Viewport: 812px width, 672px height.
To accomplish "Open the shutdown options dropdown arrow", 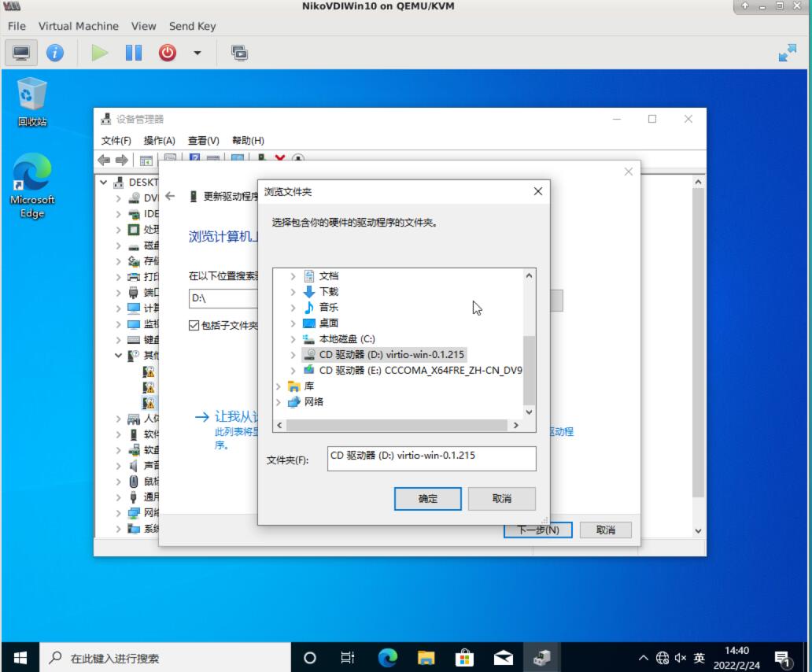I will [x=197, y=53].
